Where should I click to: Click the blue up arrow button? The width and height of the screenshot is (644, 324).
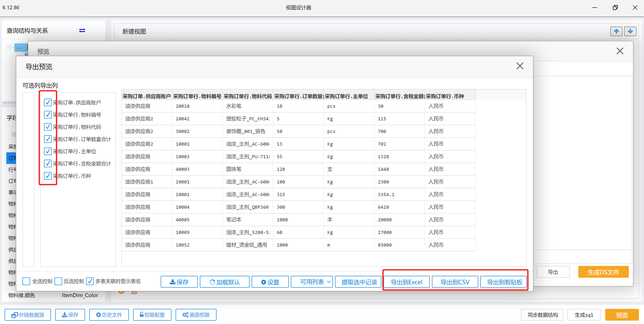(x=616, y=31)
